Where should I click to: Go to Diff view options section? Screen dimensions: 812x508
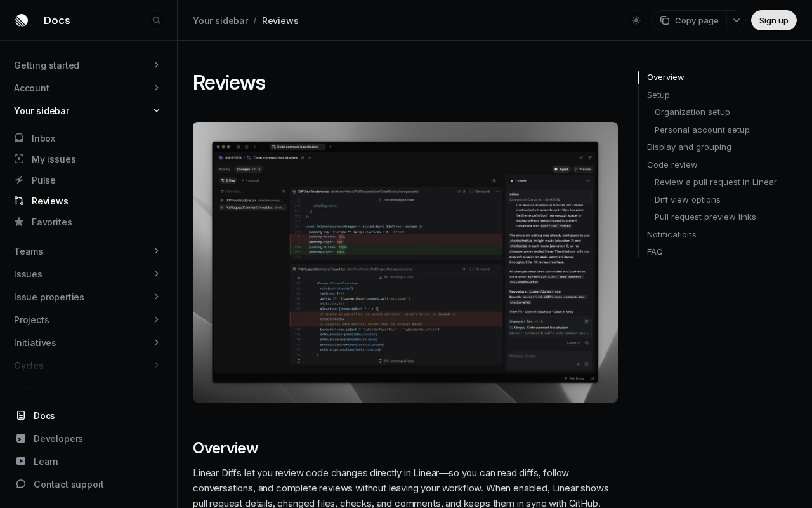(688, 199)
